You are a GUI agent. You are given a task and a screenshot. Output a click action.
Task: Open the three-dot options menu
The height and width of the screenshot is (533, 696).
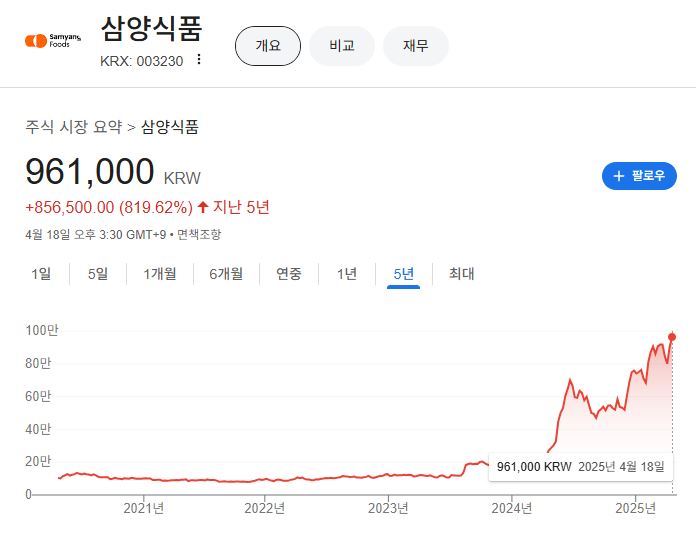(198, 60)
